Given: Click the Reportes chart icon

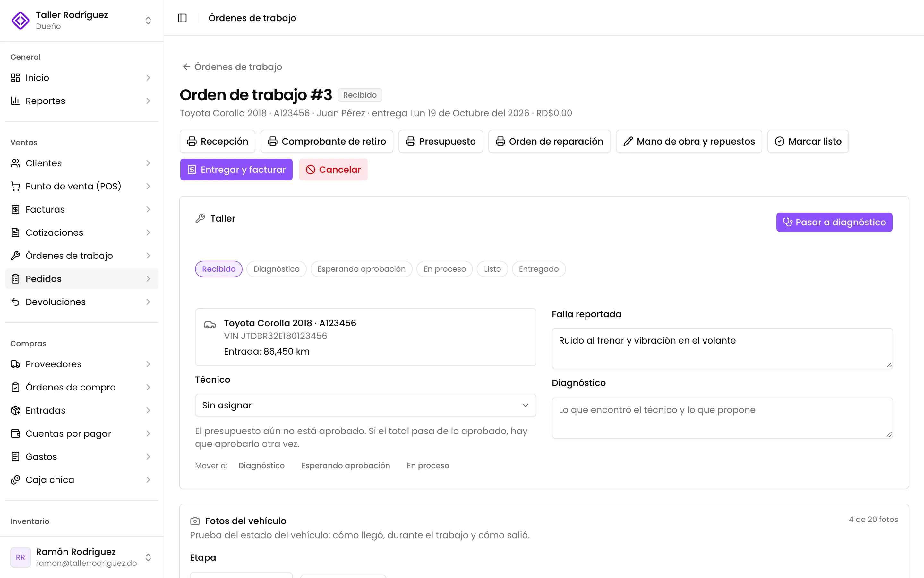Looking at the screenshot, I should point(15,101).
